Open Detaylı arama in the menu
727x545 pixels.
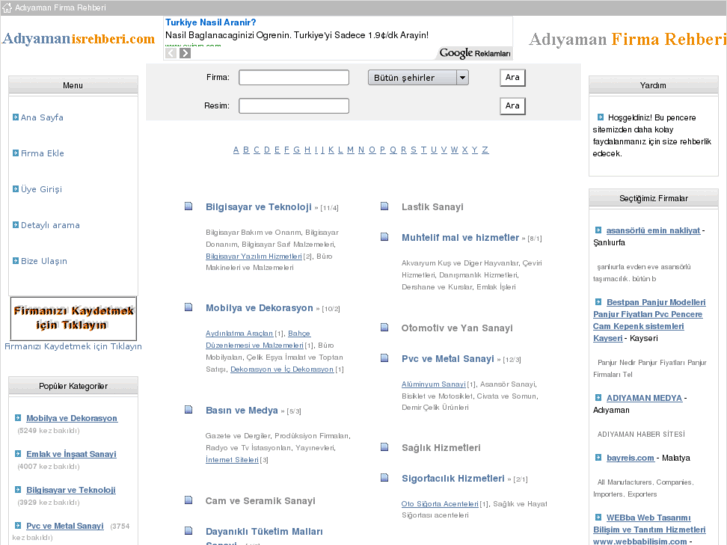(x=50, y=225)
